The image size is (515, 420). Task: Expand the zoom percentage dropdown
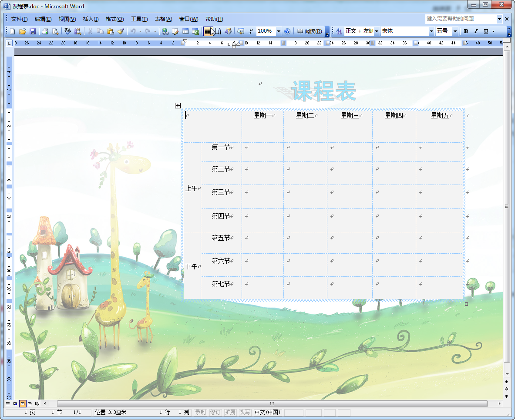coord(279,31)
